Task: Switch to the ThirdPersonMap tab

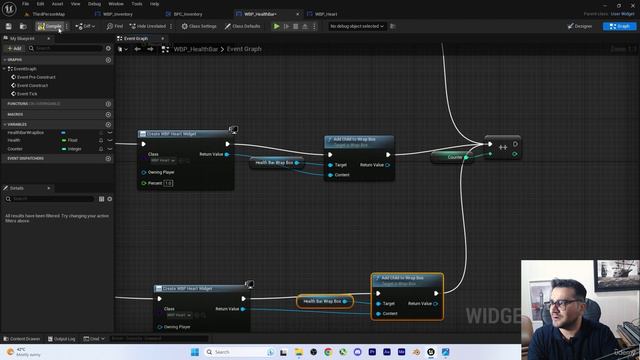Action: point(48,14)
